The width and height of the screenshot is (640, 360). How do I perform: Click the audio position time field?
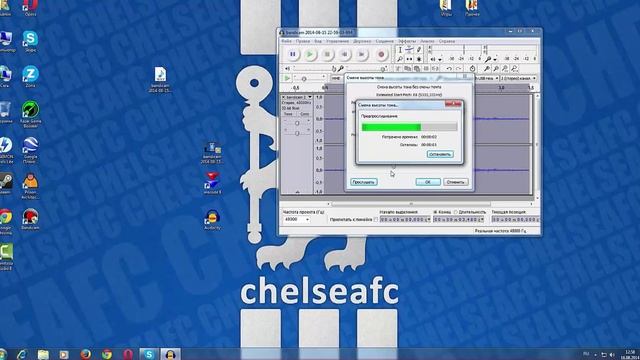tap(515, 220)
